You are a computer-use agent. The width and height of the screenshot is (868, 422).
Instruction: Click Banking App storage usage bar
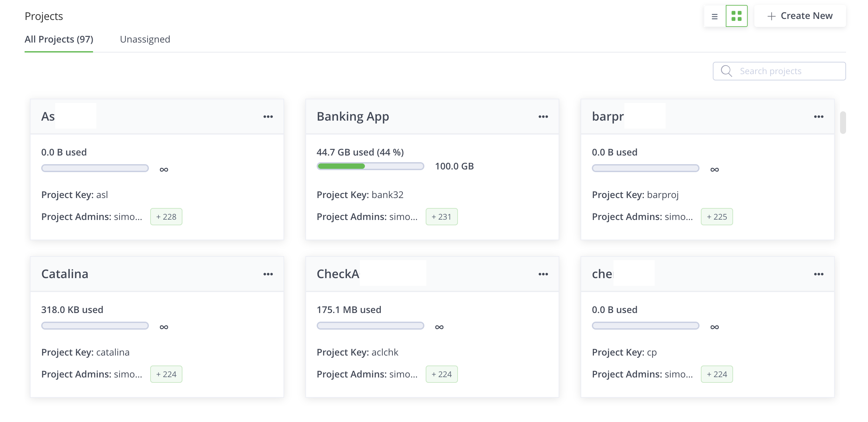point(370,166)
